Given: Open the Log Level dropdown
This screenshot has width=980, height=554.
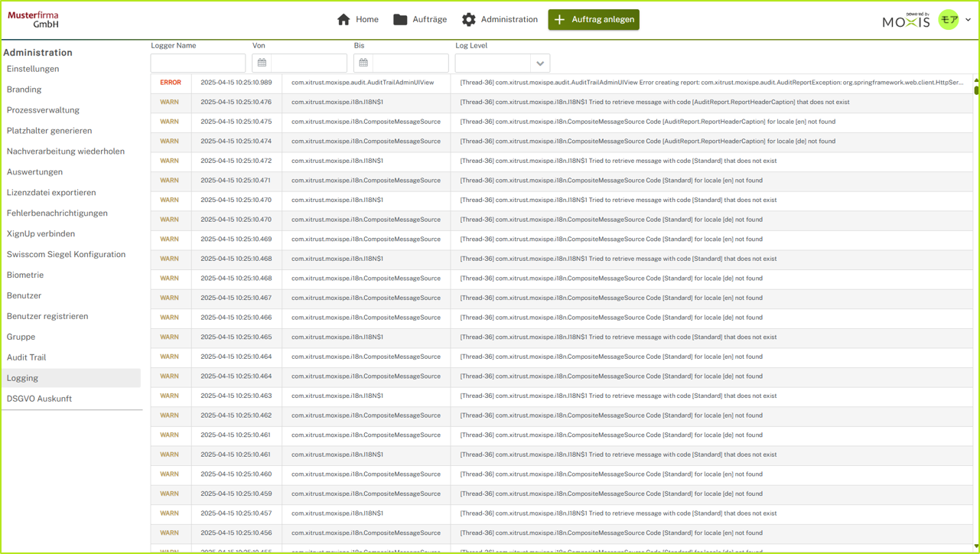Looking at the screenshot, I should click(x=542, y=63).
